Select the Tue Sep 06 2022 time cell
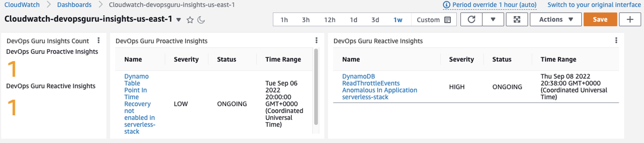Image resolution: width=644 pixels, height=143 pixels. (x=284, y=103)
